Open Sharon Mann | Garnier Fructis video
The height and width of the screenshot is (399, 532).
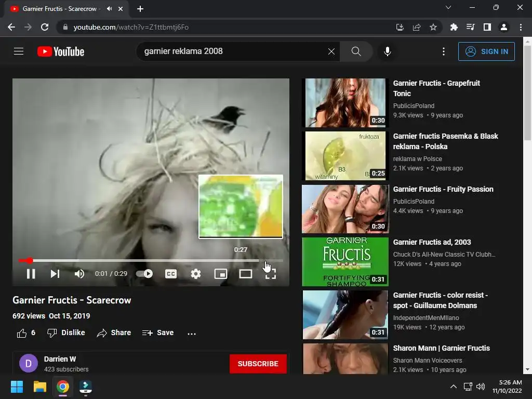pos(442,348)
